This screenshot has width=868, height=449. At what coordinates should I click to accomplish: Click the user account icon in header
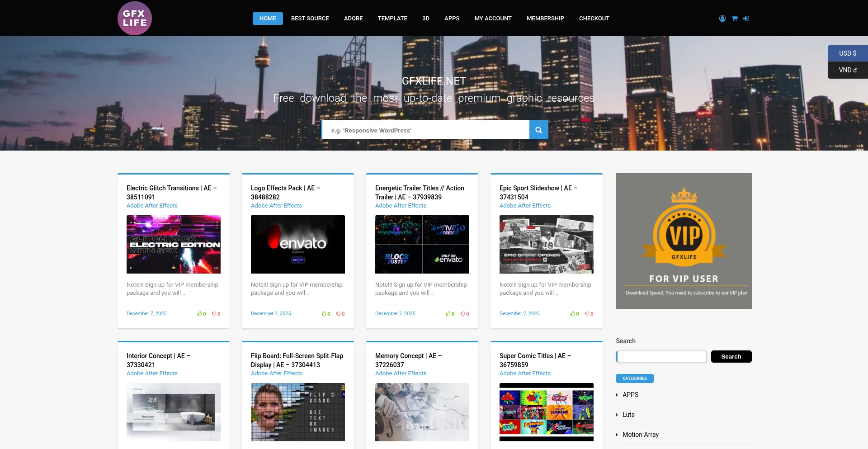pos(722,19)
